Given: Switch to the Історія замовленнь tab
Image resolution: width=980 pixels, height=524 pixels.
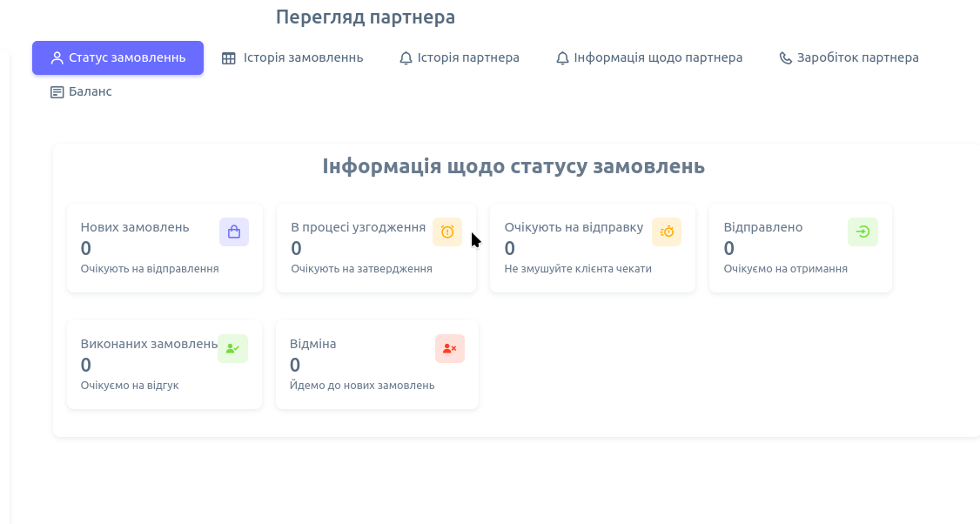Looking at the screenshot, I should pos(303,58).
